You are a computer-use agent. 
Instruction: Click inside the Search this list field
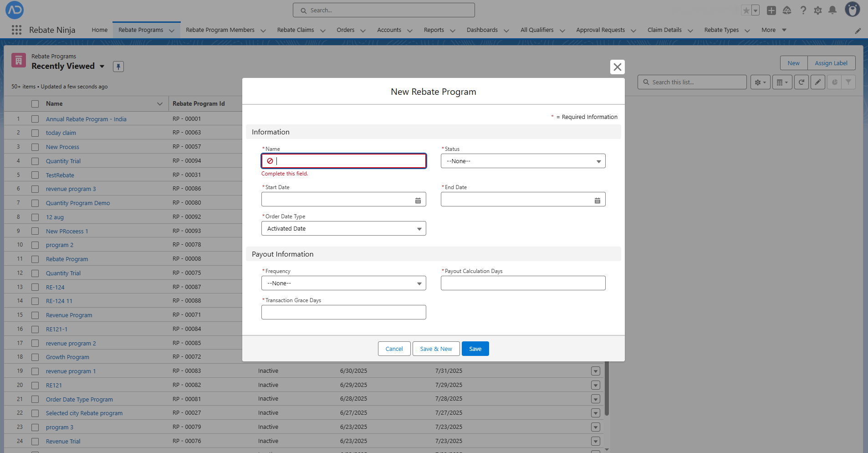click(692, 82)
